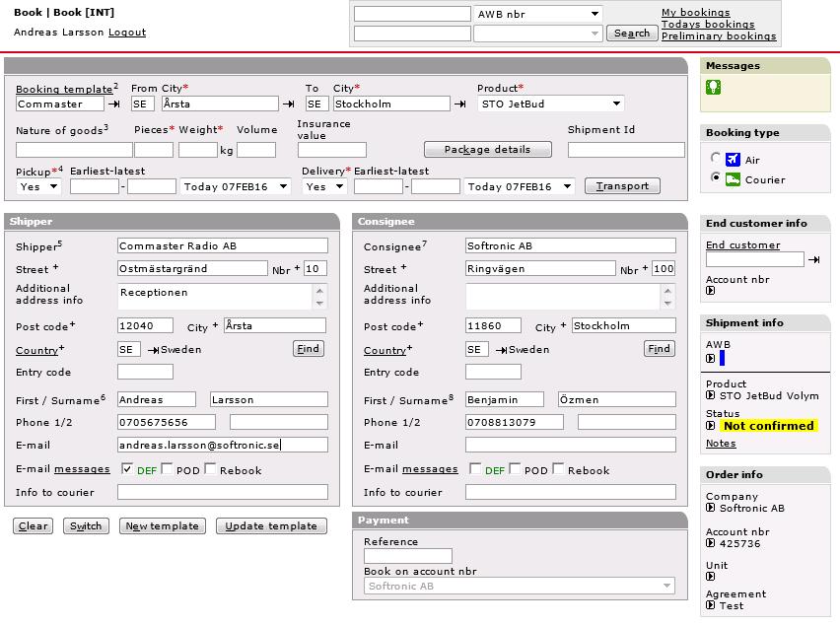Screen dimensions: 840x626
Task: Click the Clear button
Action: [34, 526]
